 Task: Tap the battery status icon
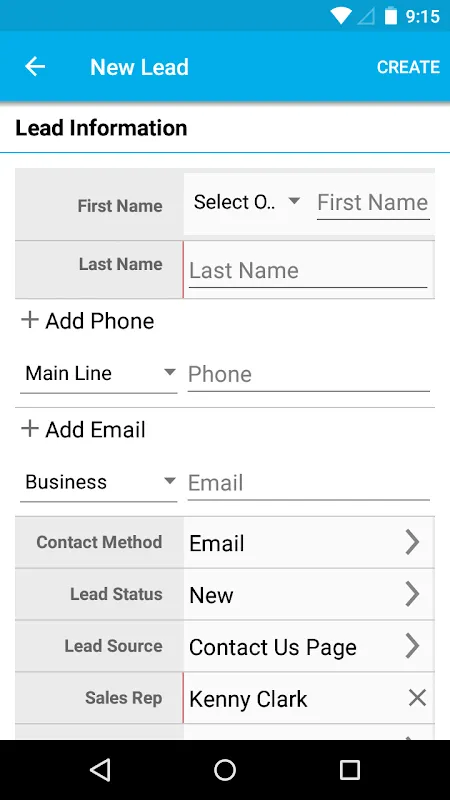tap(390, 16)
